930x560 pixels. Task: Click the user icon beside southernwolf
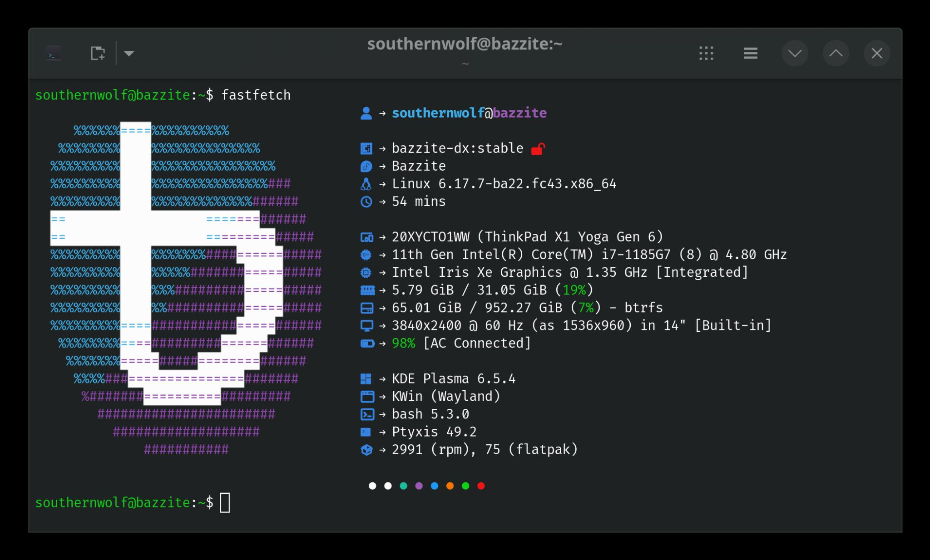(x=366, y=113)
